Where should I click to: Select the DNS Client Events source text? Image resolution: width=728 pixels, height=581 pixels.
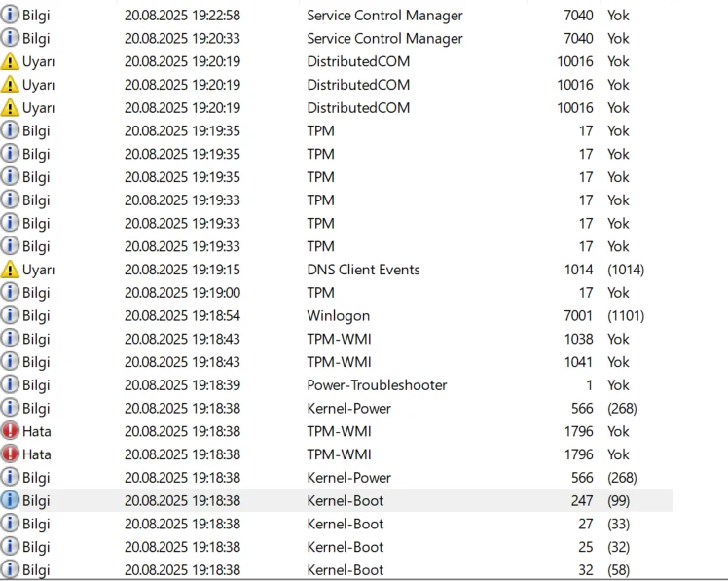click(363, 270)
